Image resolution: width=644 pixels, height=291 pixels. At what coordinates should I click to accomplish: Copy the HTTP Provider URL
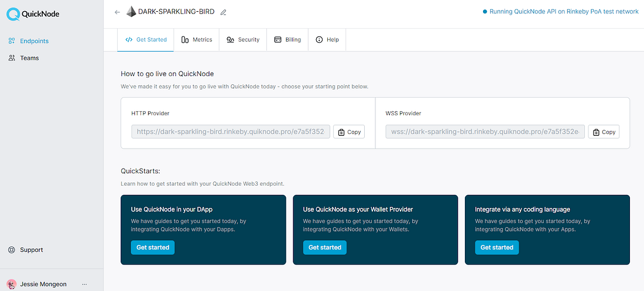click(349, 132)
